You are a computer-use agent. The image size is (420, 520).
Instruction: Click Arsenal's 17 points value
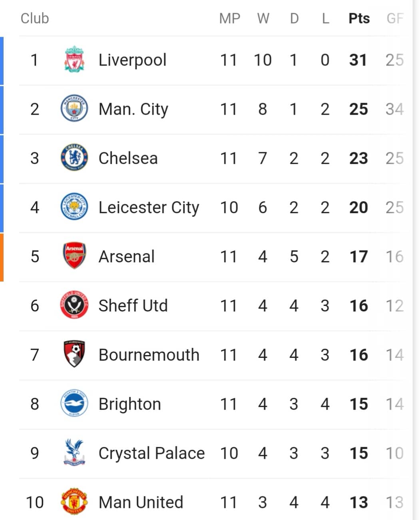tap(358, 256)
